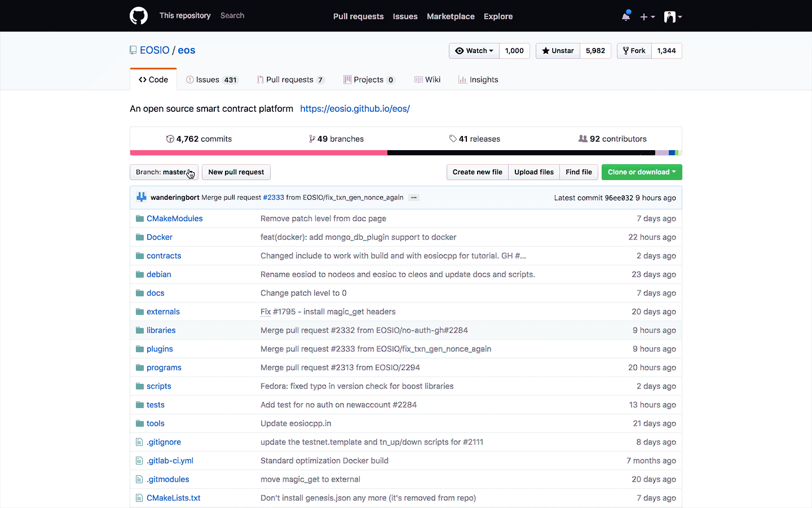Switch to the Code tab
Image resolution: width=812 pixels, height=508 pixels.
pos(153,80)
